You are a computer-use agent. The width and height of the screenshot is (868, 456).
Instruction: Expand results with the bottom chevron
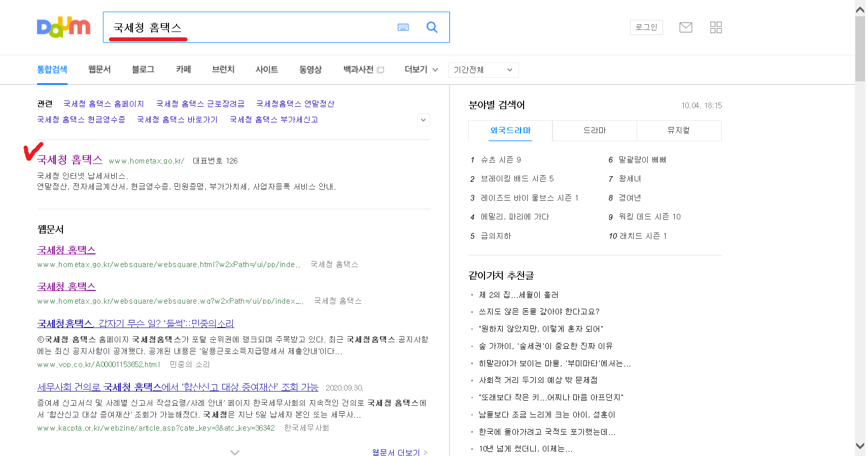[234, 452]
